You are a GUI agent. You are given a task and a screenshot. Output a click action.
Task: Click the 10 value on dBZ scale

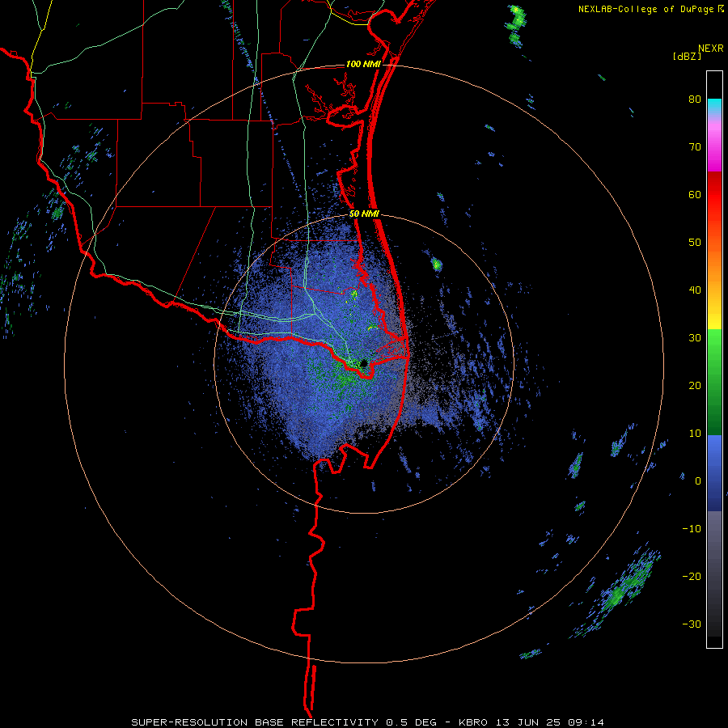click(x=695, y=434)
